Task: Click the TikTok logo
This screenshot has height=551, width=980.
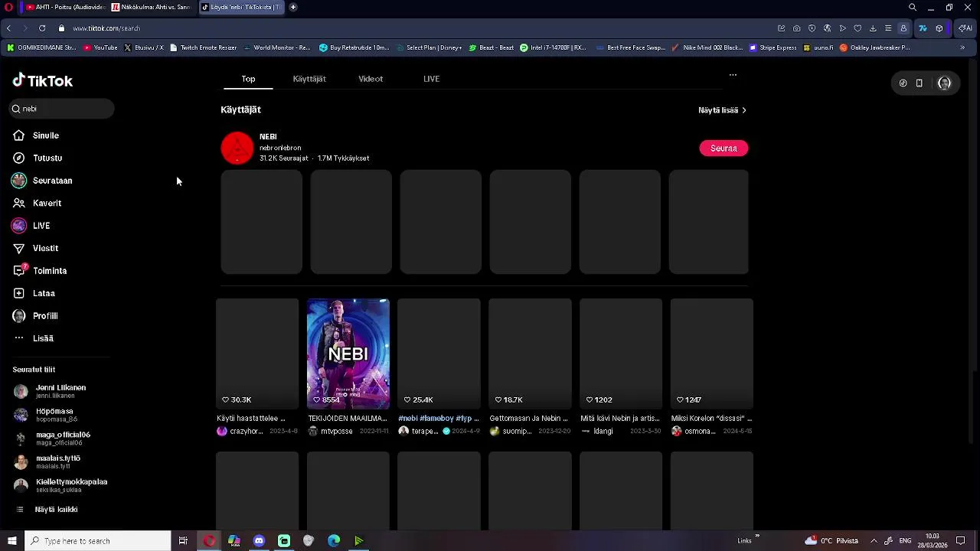Action: pos(43,80)
